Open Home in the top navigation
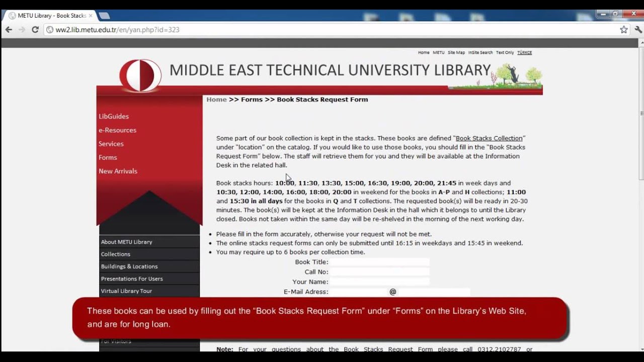This screenshot has width=644, height=362. click(x=424, y=52)
